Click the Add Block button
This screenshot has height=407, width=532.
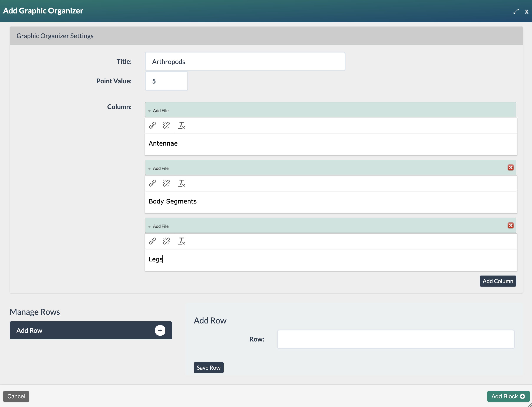click(508, 396)
